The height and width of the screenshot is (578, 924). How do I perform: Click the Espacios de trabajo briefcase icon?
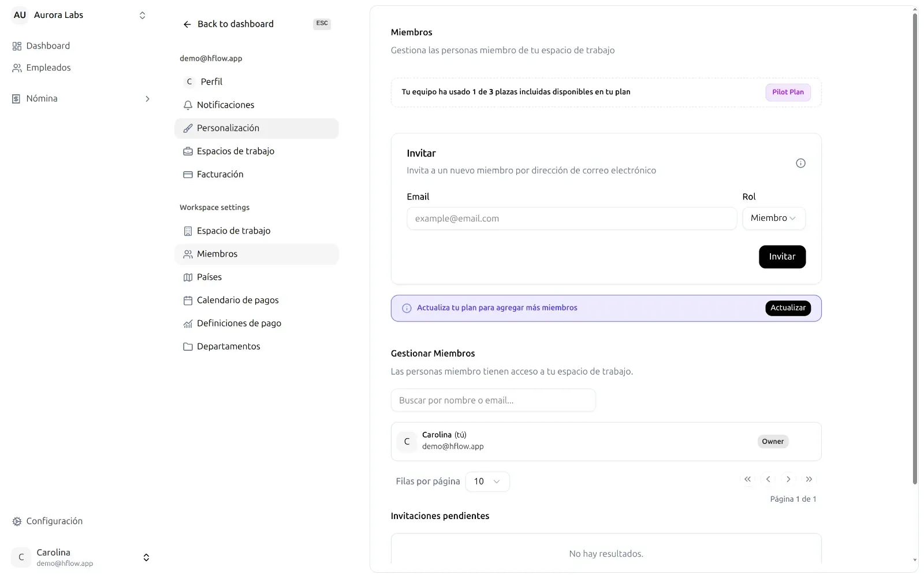click(188, 151)
